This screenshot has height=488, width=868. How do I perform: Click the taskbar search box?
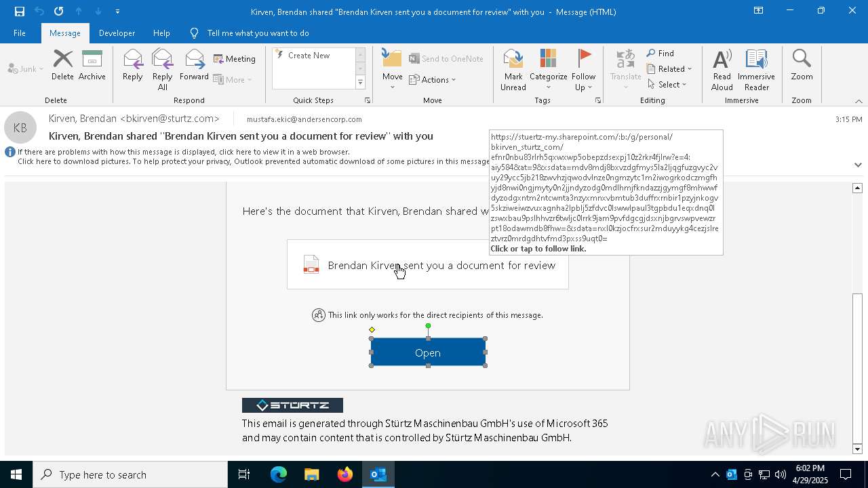coord(130,474)
